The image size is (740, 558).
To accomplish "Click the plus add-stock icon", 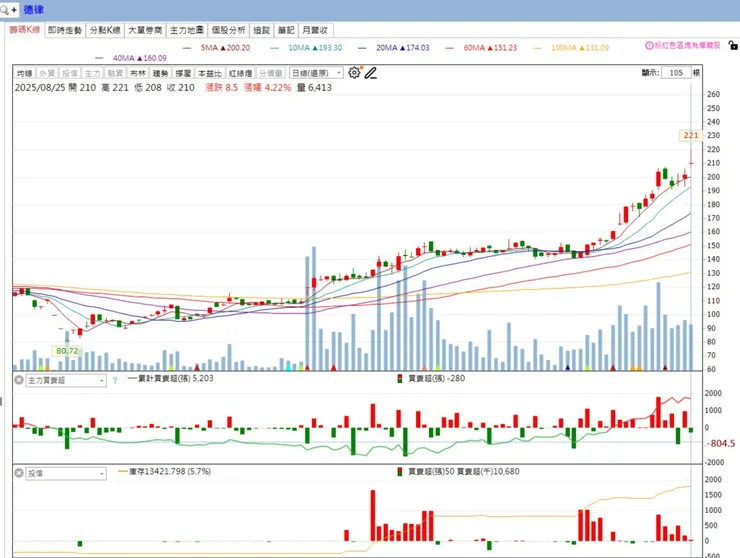I will click(x=14, y=9).
